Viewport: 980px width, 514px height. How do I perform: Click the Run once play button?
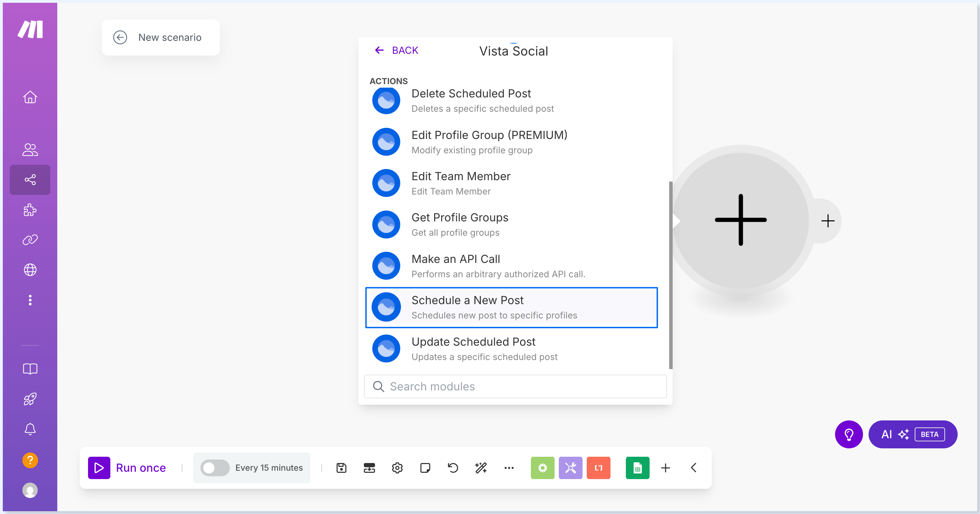coord(99,468)
